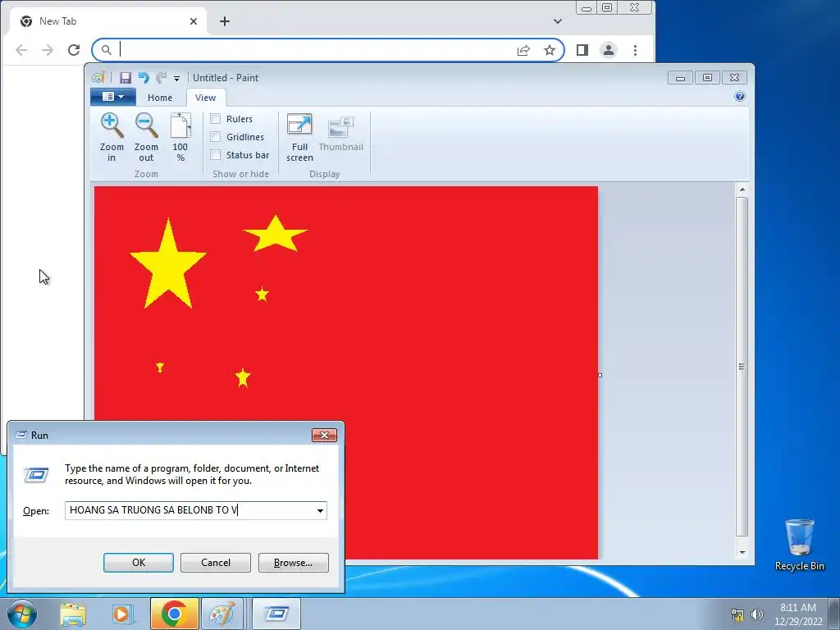Toggle the Status bar checkbox
Image resolution: width=840 pixels, height=630 pixels.
(216, 155)
